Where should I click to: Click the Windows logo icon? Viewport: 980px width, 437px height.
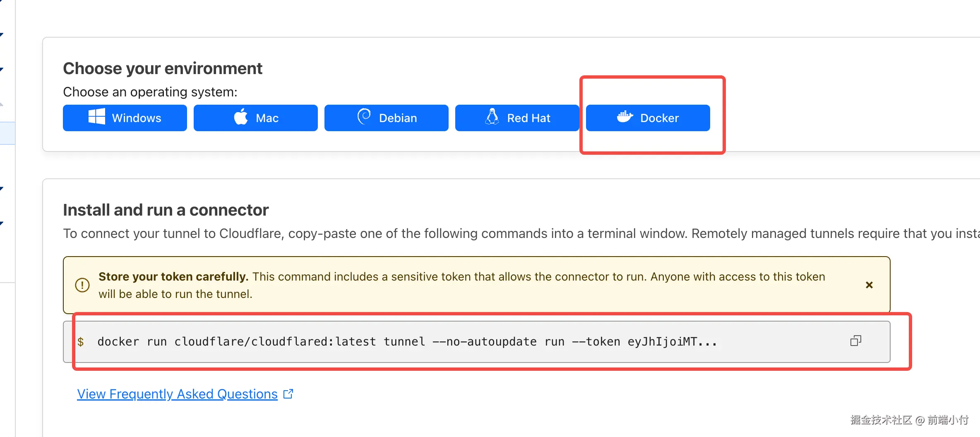[x=97, y=117]
